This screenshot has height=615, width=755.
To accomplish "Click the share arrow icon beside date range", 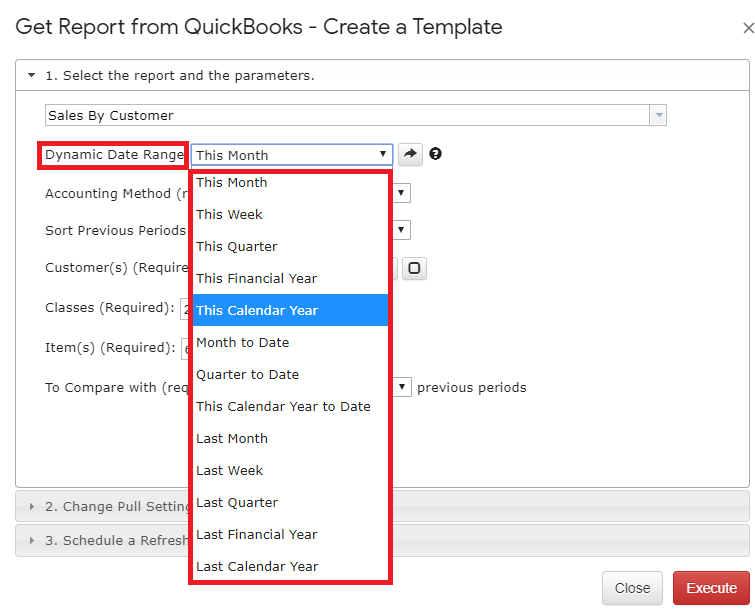I will pyautogui.click(x=410, y=154).
